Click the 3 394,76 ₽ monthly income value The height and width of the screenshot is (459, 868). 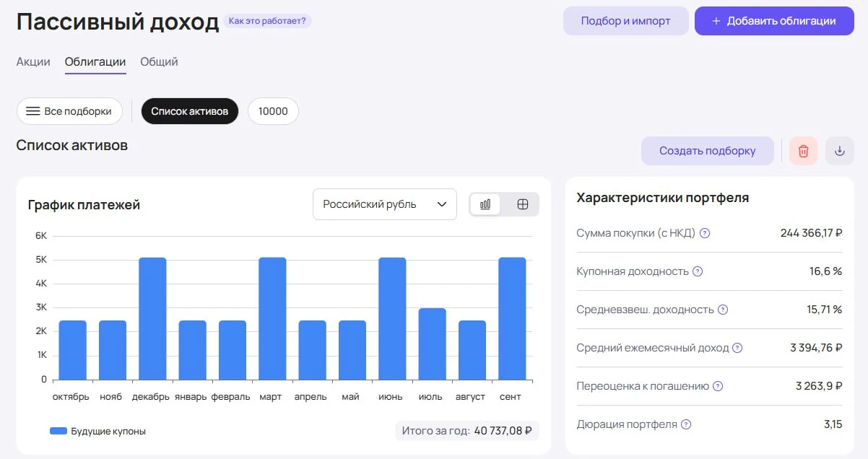coord(816,348)
